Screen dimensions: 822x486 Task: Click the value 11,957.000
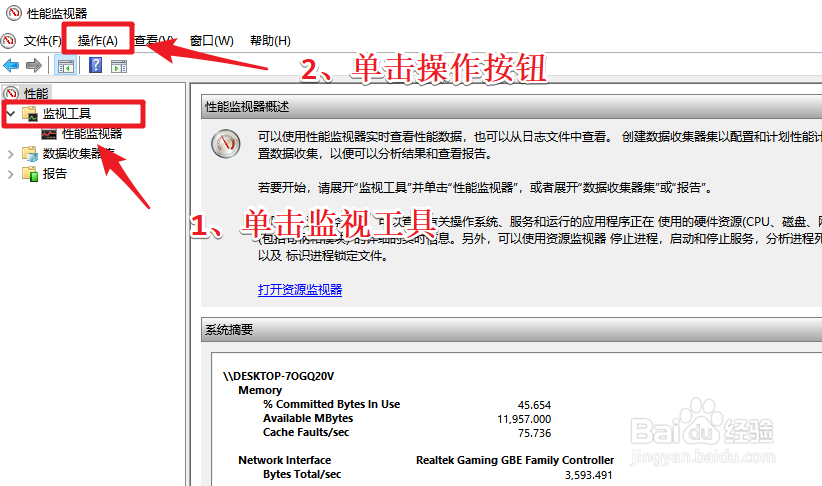coord(524,419)
